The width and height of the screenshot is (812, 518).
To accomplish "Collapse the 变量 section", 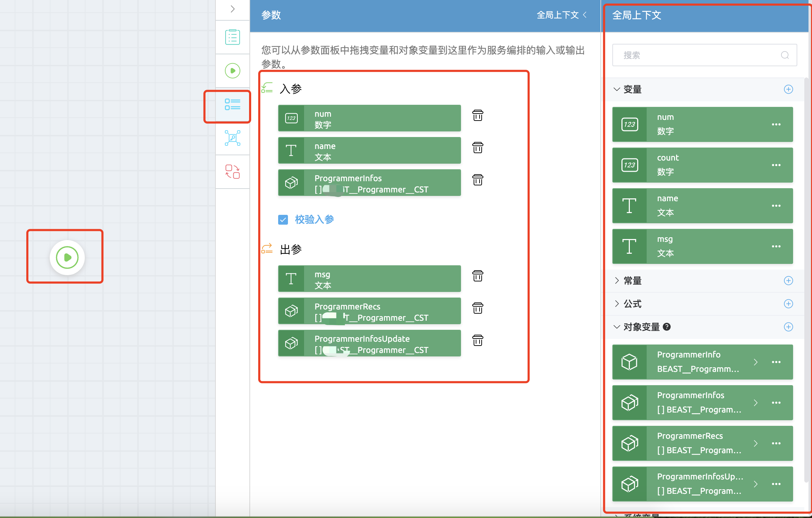I will coord(617,89).
